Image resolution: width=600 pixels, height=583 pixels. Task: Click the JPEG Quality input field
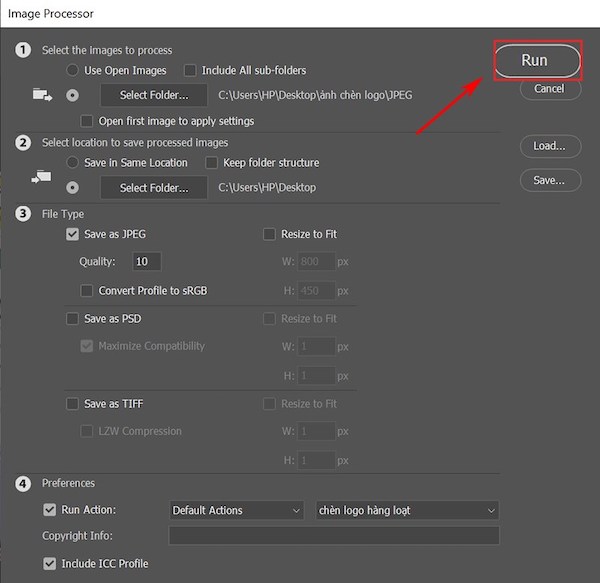147,262
